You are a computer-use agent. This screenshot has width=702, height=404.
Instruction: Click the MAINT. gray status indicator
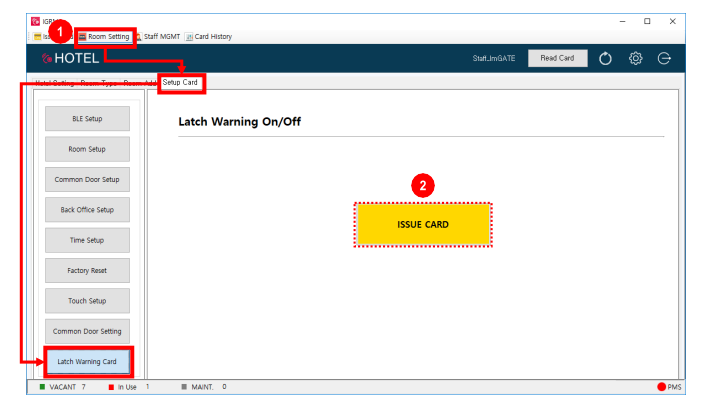pyautogui.click(x=184, y=387)
